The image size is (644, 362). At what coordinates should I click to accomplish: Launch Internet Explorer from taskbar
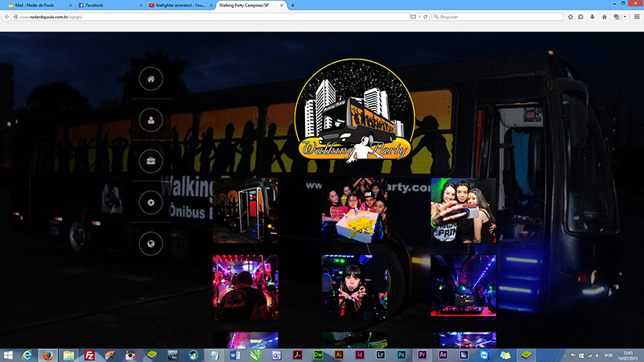[x=27, y=355]
